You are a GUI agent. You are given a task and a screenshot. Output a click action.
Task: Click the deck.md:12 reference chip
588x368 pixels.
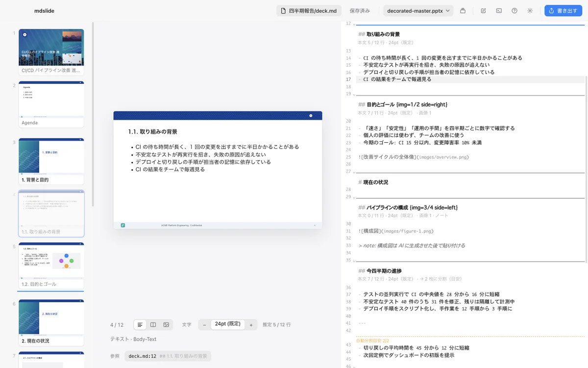tap(168, 356)
